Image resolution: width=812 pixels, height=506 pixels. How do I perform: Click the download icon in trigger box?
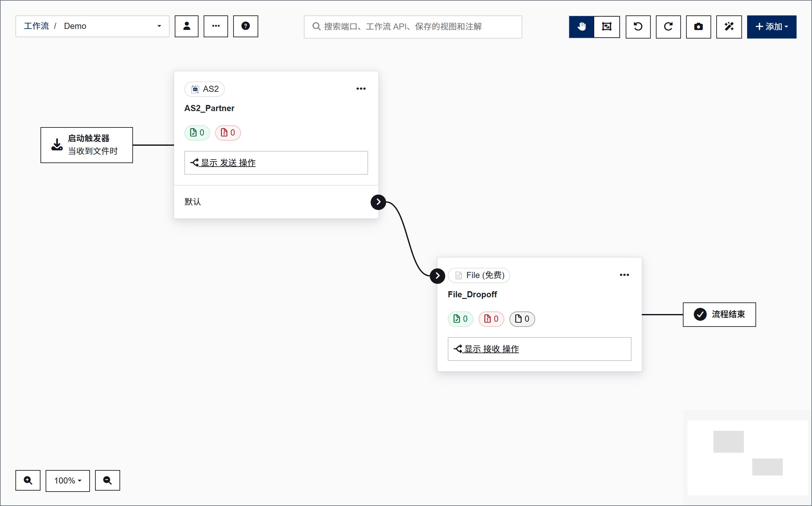coord(57,145)
